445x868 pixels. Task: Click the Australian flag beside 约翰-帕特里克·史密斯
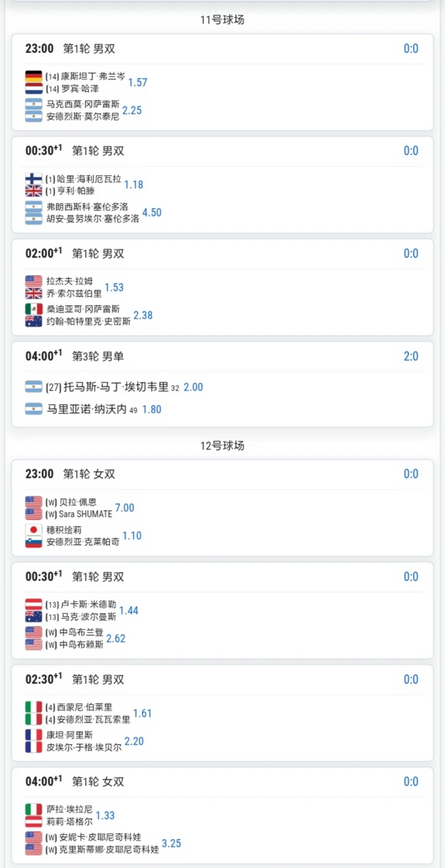point(33,321)
